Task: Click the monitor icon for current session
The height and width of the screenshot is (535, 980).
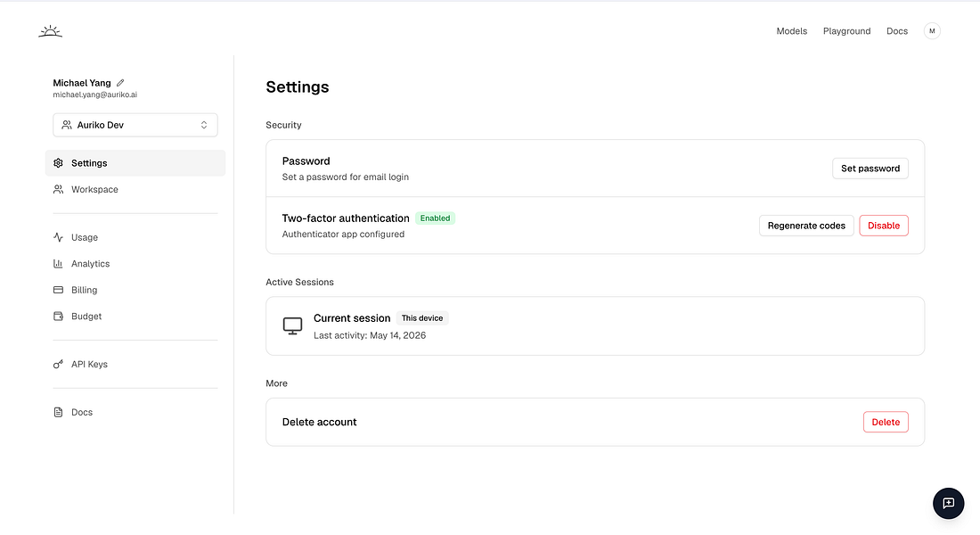Action: pyautogui.click(x=292, y=326)
